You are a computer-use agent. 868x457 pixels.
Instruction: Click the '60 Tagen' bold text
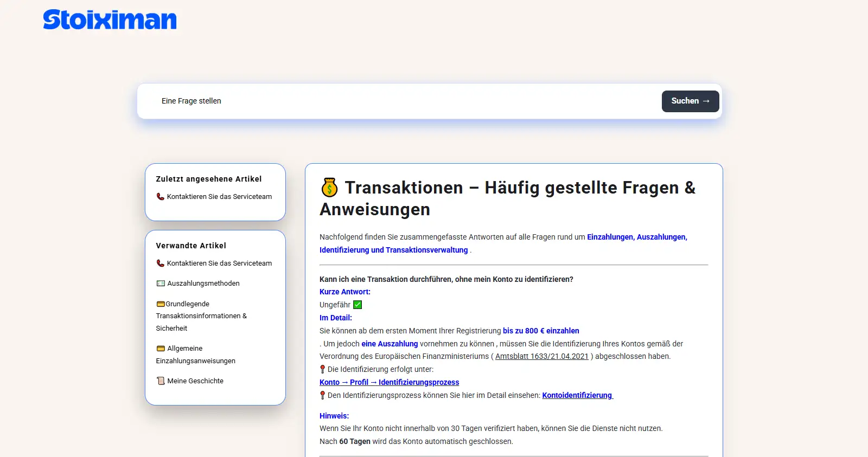[x=355, y=441]
